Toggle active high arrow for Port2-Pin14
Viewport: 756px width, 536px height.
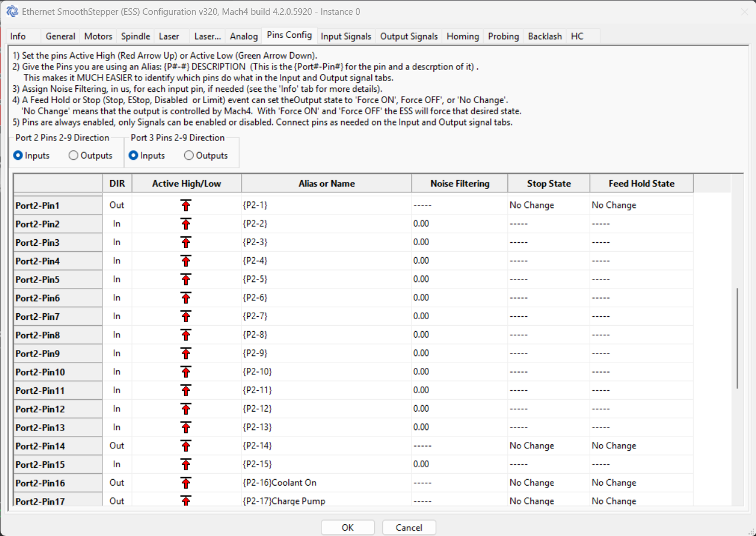click(x=186, y=446)
